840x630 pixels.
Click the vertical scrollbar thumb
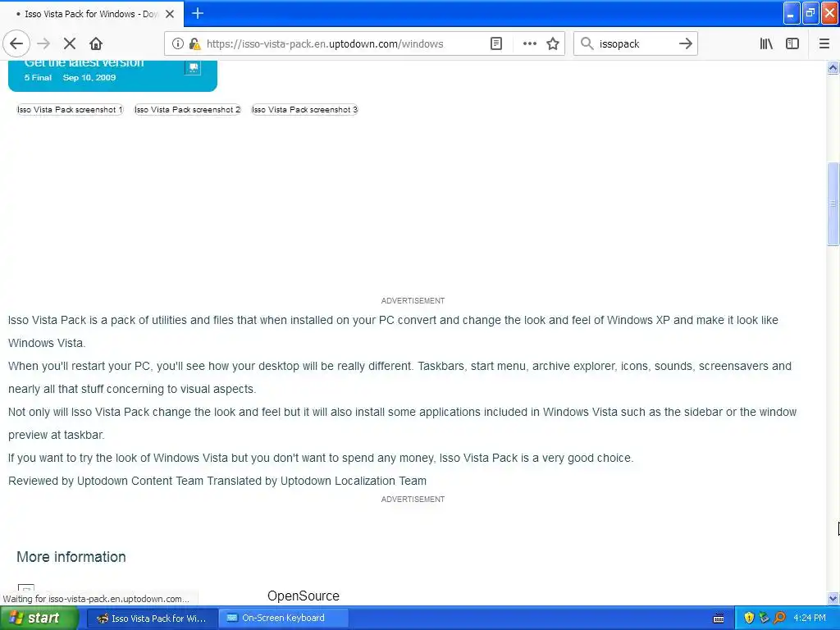[833, 203]
